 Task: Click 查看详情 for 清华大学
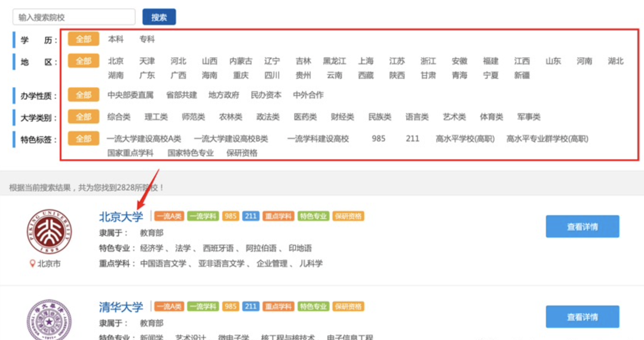[x=582, y=317]
